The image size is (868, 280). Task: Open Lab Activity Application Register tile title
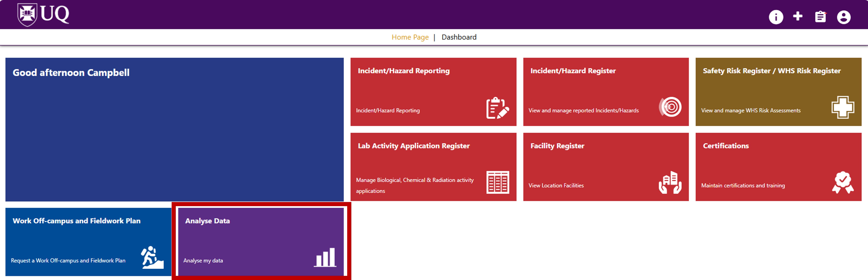coord(413,146)
